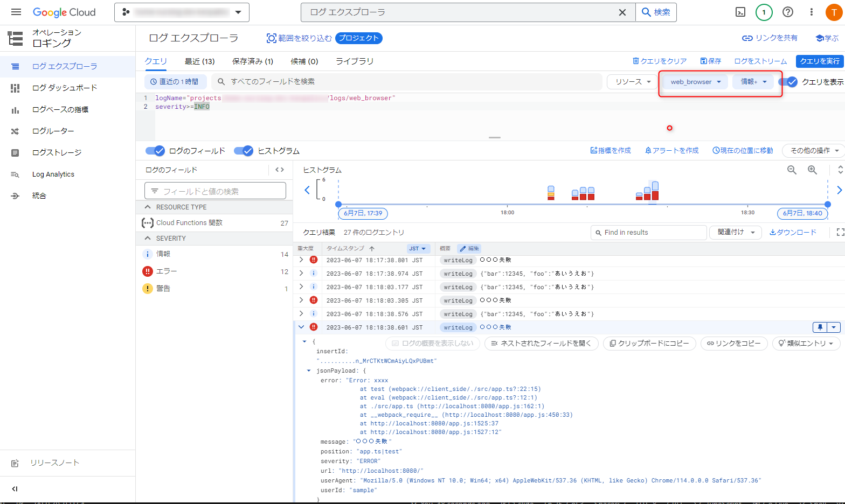The image size is (845, 504).
Task: Click 保存 save query button
Action: [x=710, y=61]
